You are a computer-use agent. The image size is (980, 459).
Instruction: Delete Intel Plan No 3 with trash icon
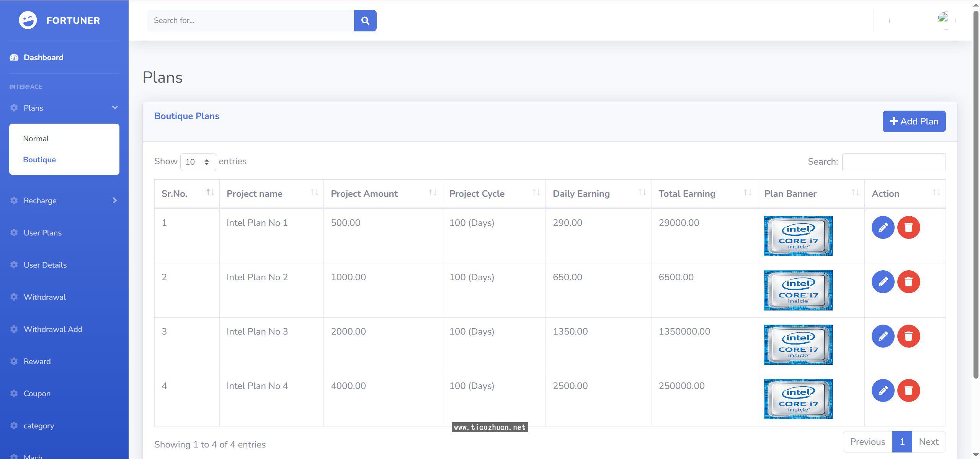tap(909, 336)
